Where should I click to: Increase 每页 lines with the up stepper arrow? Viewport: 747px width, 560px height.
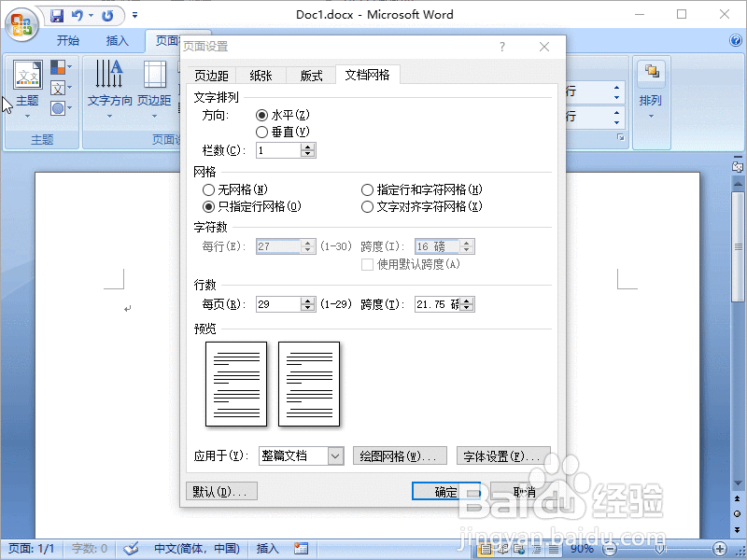click(x=308, y=299)
